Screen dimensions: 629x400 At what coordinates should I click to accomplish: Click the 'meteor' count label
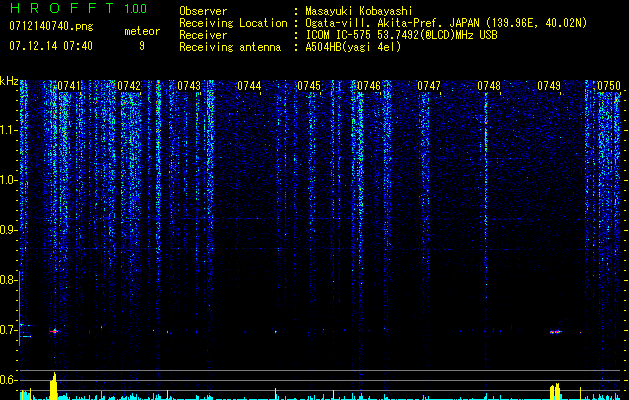[x=142, y=31]
